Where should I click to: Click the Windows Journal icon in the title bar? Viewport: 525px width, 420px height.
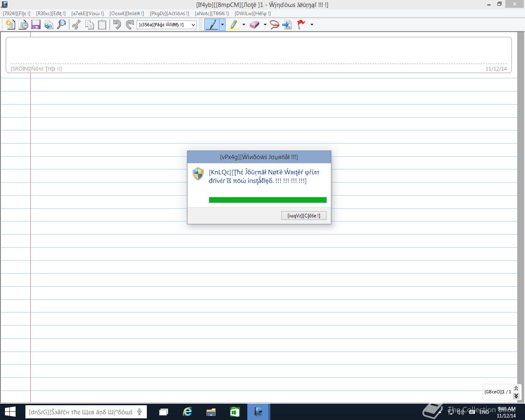pos(5,5)
